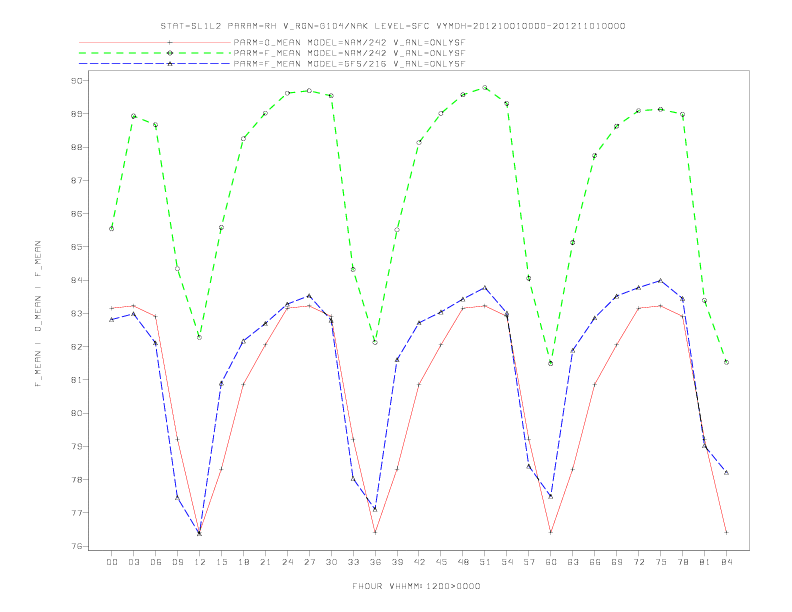This screenshot has width=792, height=612.
Task: Click x-axis forecast hour label 21
Action: [x=265, y=562]
